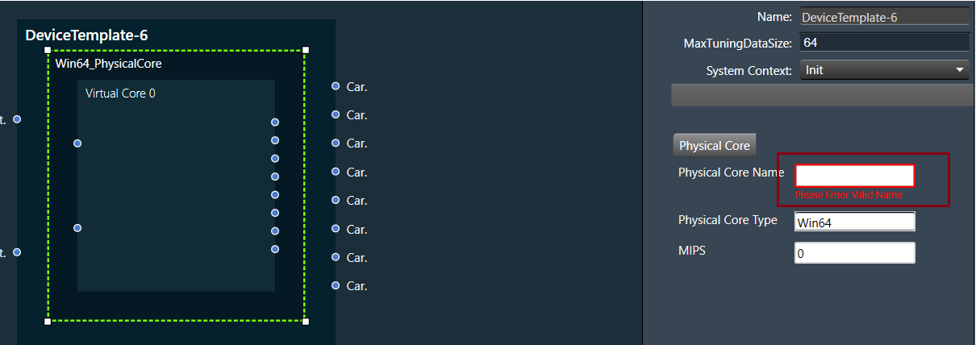Viewport: 980px width, 345px height.
Task: Click the lower left input pin of Virtual Core 0
Action: coord(77,228)
